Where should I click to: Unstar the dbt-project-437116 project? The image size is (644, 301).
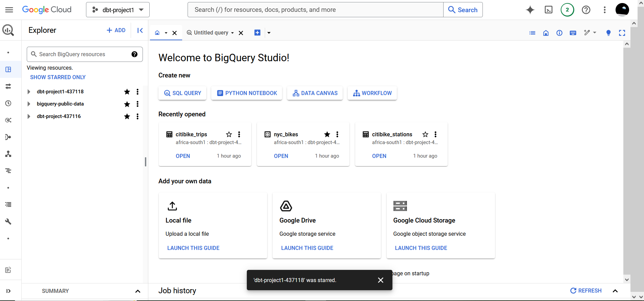point(127,116)
